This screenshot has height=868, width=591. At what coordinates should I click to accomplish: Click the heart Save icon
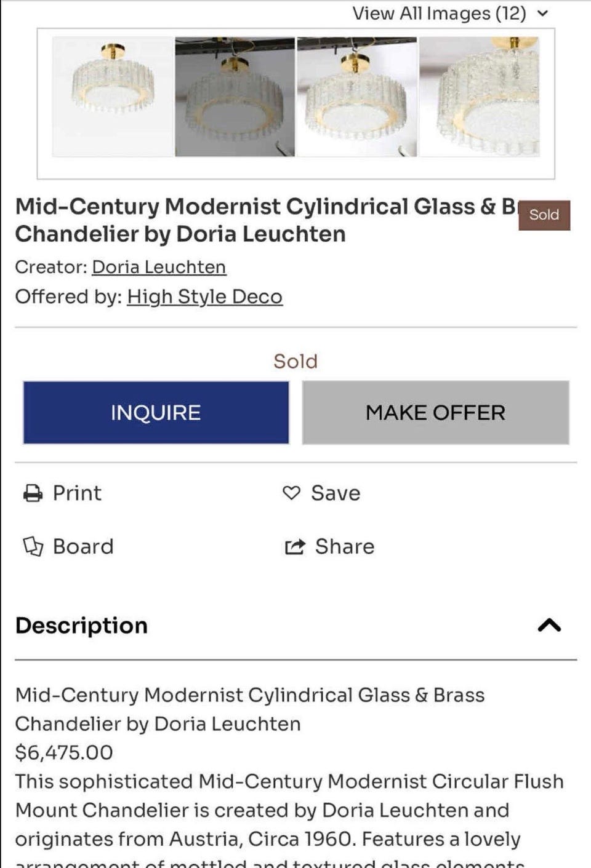pyautogui.click(x=291, y=493)
